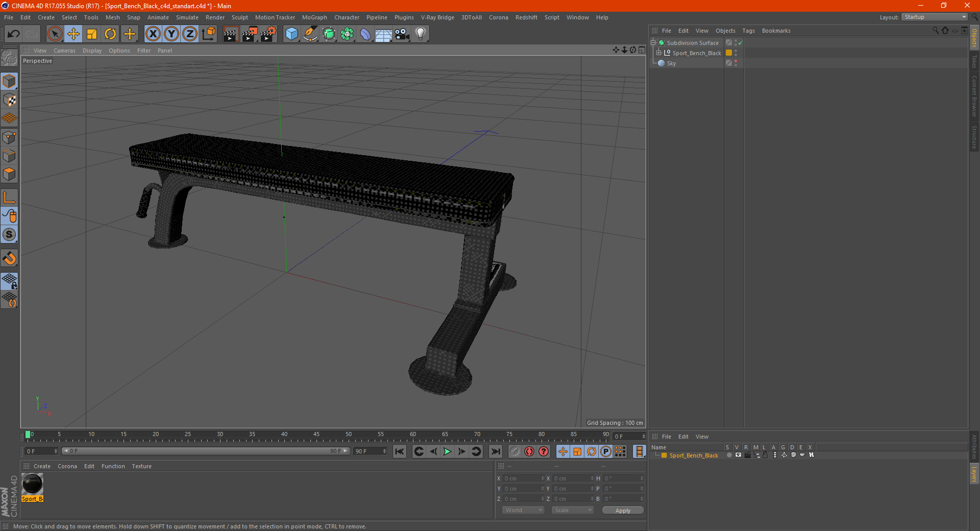Toggle Sky visibility dots
Image resolution: width=980 pixels, height=531 pixels.
(x=736, y=63)
